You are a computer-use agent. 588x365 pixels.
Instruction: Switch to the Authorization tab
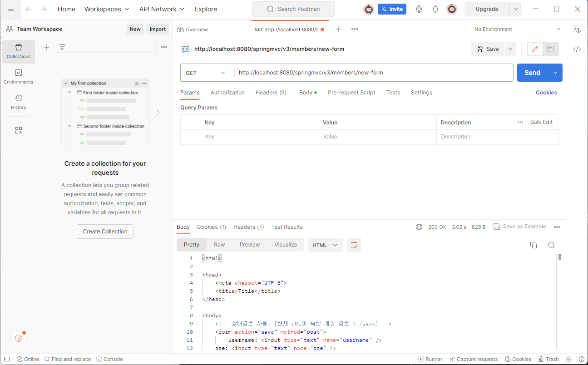pyautogui.click(x=227, y=93)
